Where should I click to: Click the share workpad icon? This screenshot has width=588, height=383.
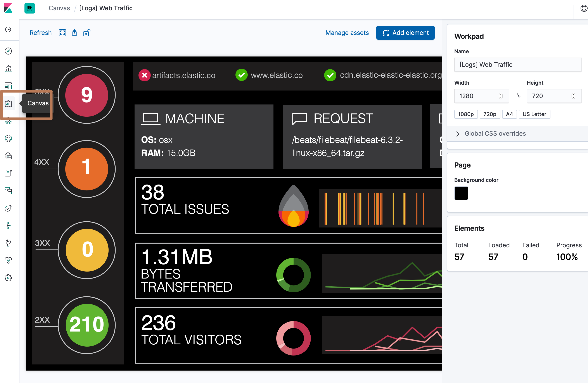[x=74, y=33]
